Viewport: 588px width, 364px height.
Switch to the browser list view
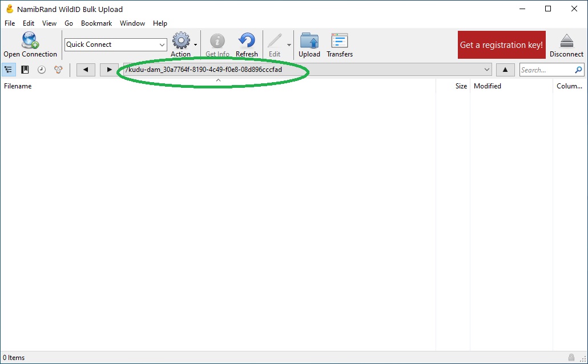8,70
